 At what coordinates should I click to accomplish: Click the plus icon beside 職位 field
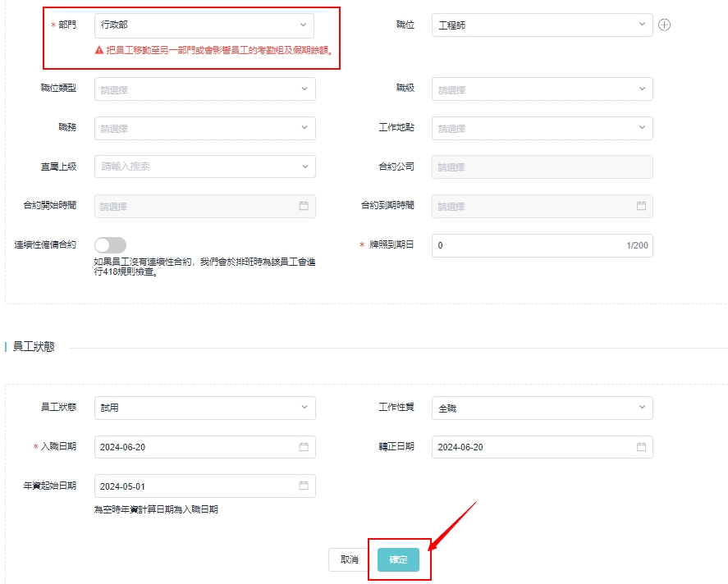(665, 25)
